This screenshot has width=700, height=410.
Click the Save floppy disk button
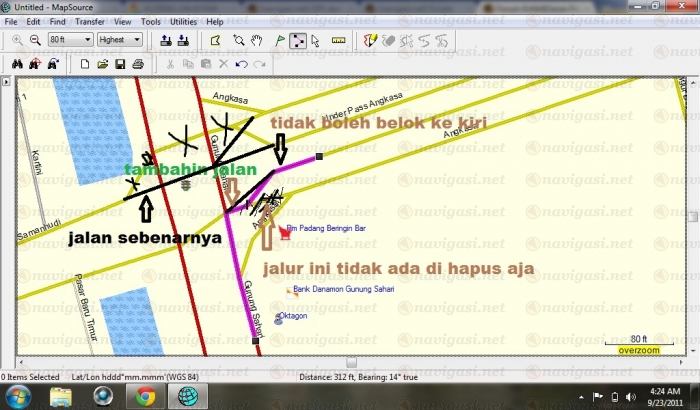click(120, 65)
